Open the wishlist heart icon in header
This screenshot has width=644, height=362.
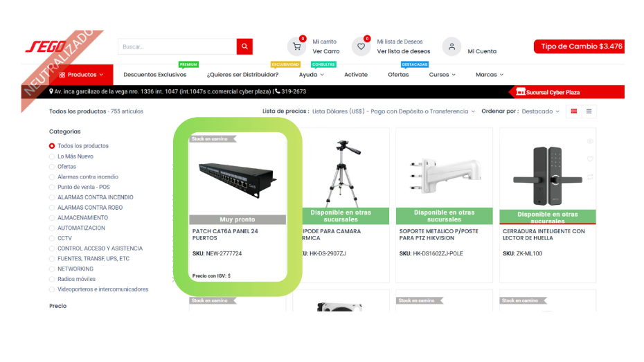pyautogui.click(x=361, y=47)
